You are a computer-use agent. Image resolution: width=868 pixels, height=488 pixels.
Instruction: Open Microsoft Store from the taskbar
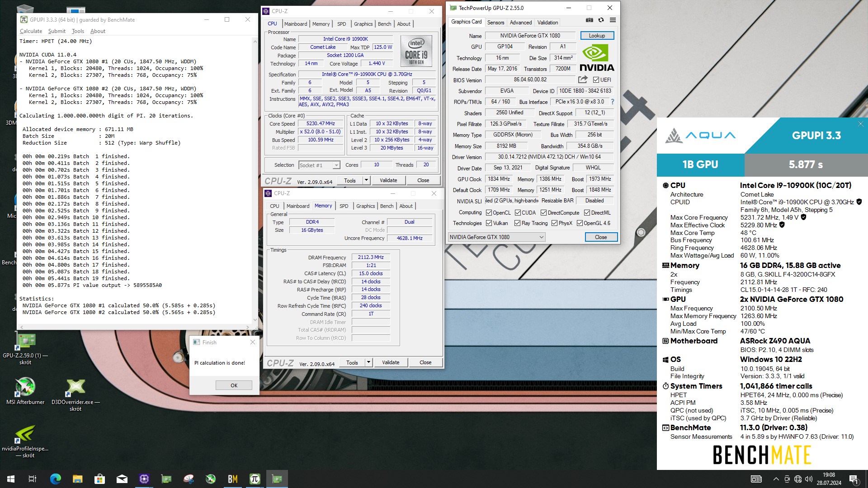point(99,479)
